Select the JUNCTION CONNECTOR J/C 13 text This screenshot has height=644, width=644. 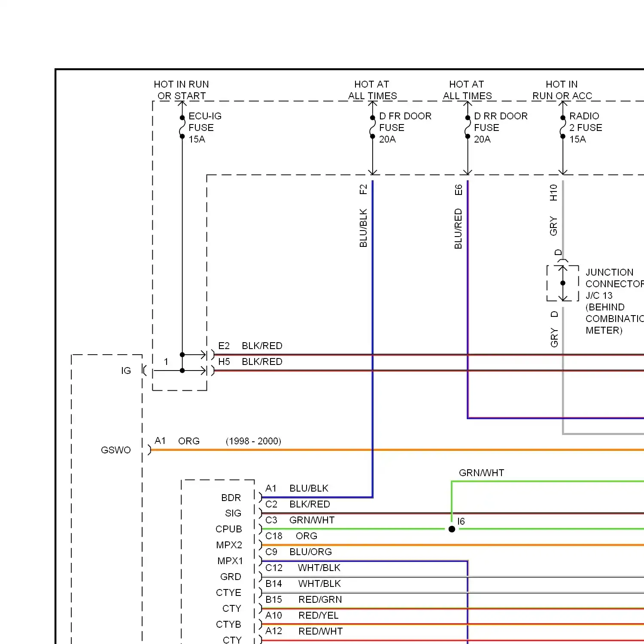coord(614,284)
